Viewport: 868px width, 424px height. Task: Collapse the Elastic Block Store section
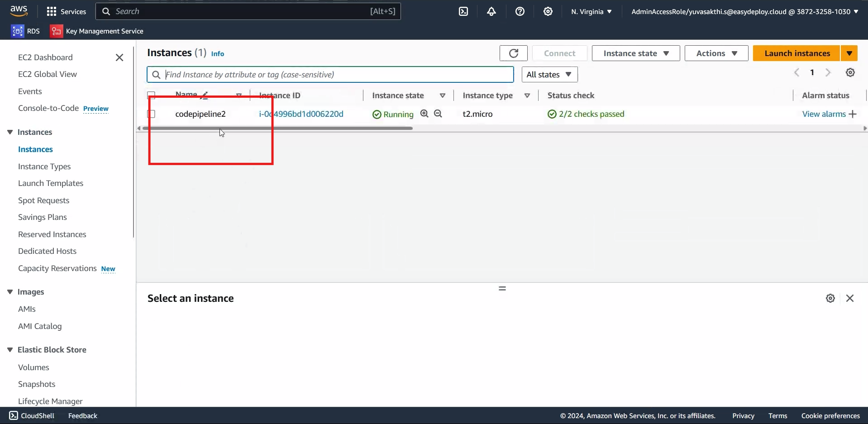tap(10, 350)
